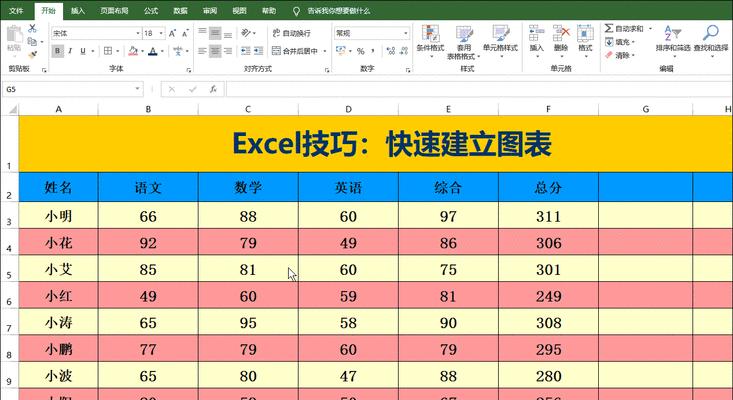Click the Increase Indent icon
Viewport: 733px width, 400px height.
(x=259, y=51)
